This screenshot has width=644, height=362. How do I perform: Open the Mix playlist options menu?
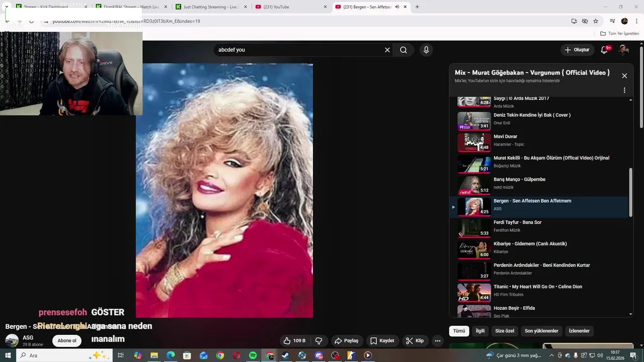click(624, 90)
